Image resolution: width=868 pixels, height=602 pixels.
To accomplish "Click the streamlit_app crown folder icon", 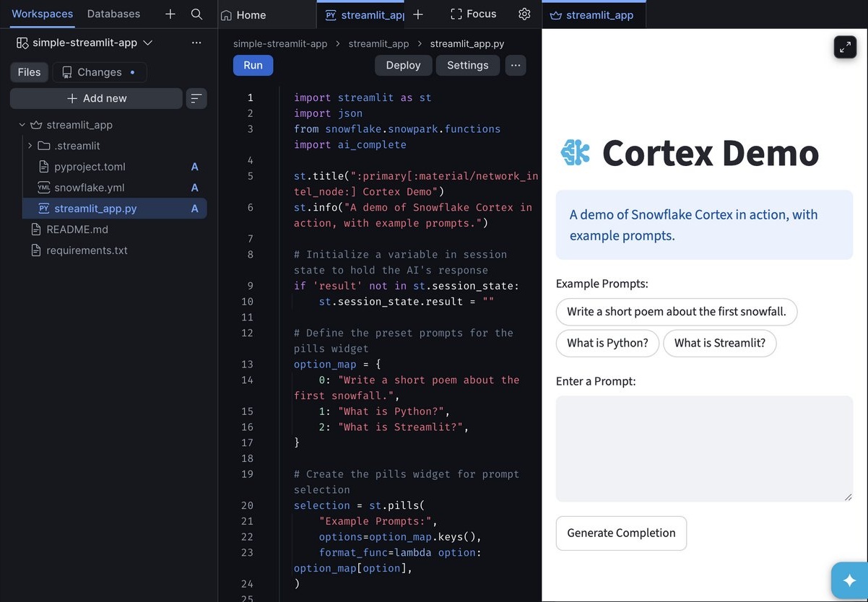I will coord(36,125).
